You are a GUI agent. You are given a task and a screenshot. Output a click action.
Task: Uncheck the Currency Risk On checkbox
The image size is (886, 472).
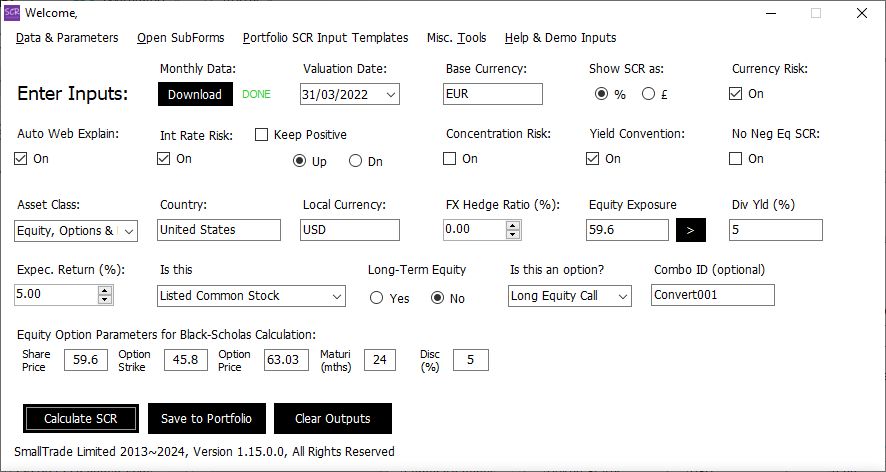click(x=736, y=94)
